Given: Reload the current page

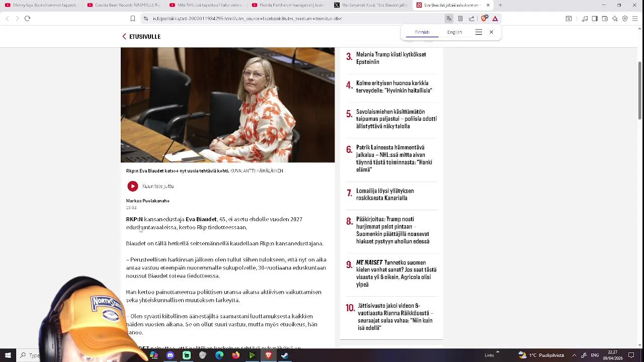Looking at the screenshot, I should coord(28,19).
